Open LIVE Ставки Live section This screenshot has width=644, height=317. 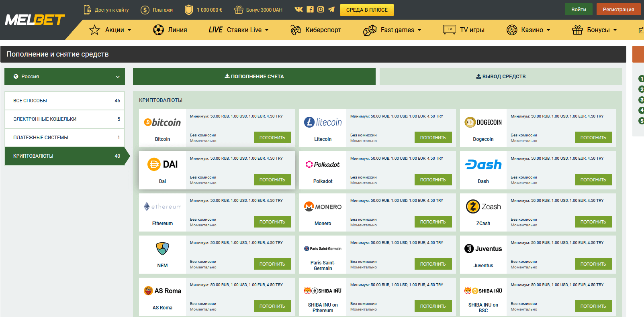(x=239, y=30)
